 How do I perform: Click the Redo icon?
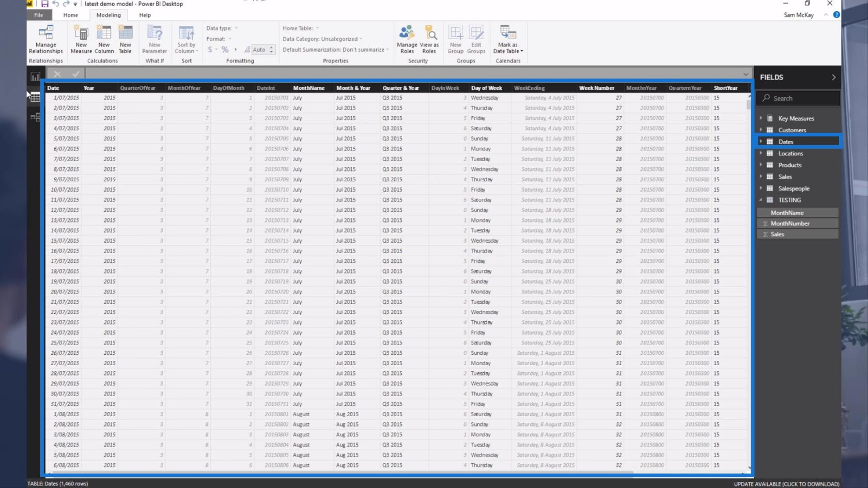[x=66, y=4]
